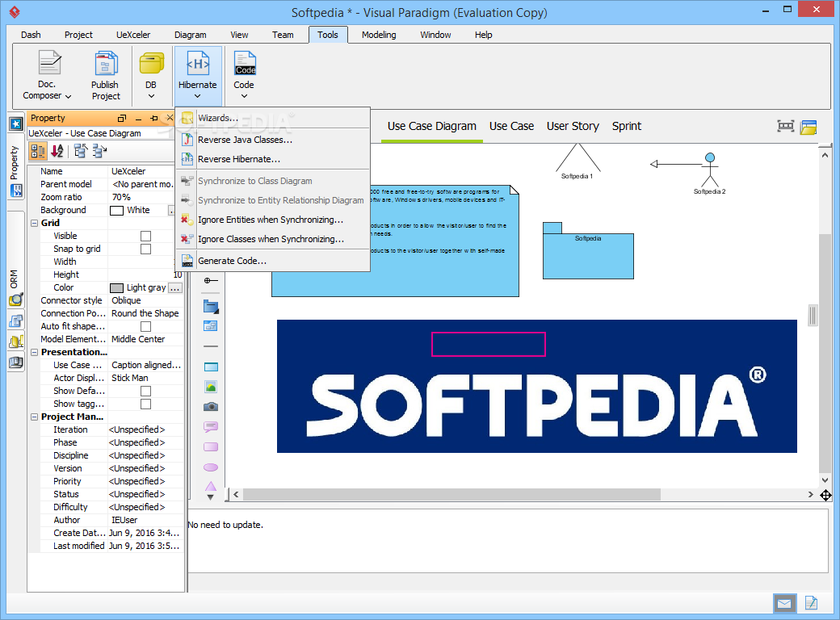
Task: Click the collapse all properties icon
Action: click(80, 152)
